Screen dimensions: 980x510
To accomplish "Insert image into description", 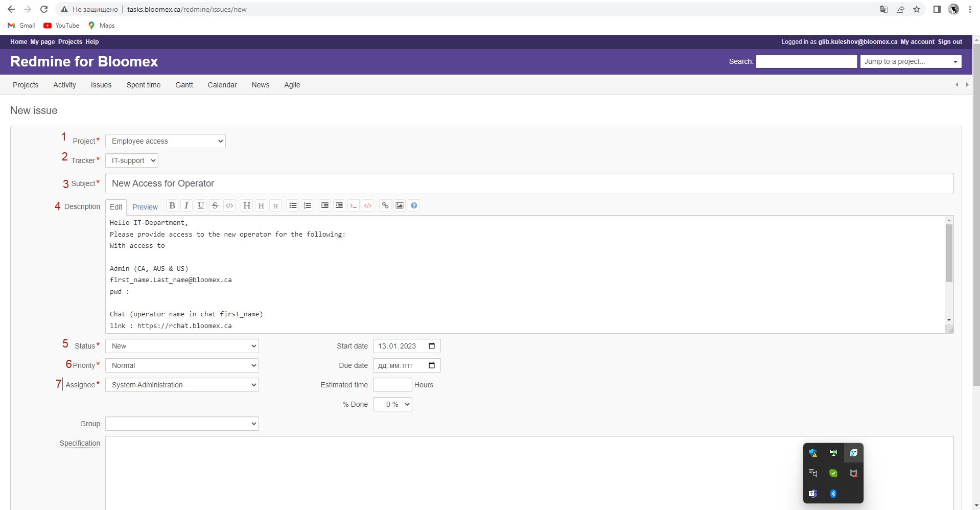I will (x=399, y=205).
